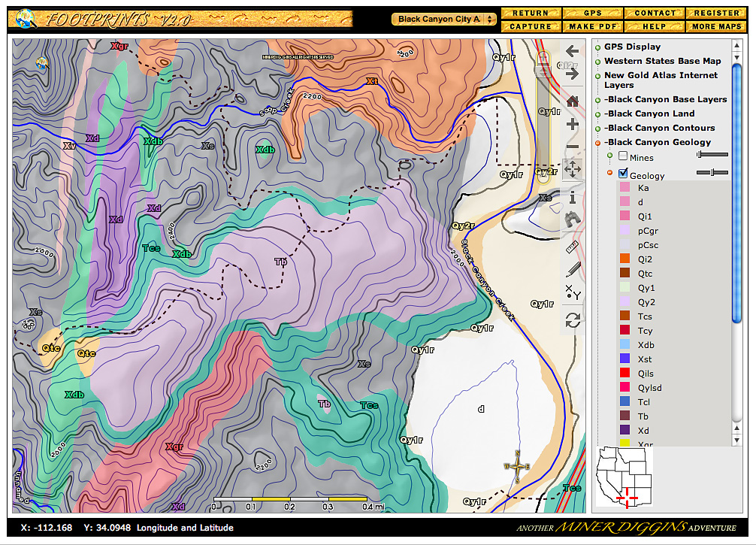
Task: Activate the ruler measure tool
Action: click(572, 246)
